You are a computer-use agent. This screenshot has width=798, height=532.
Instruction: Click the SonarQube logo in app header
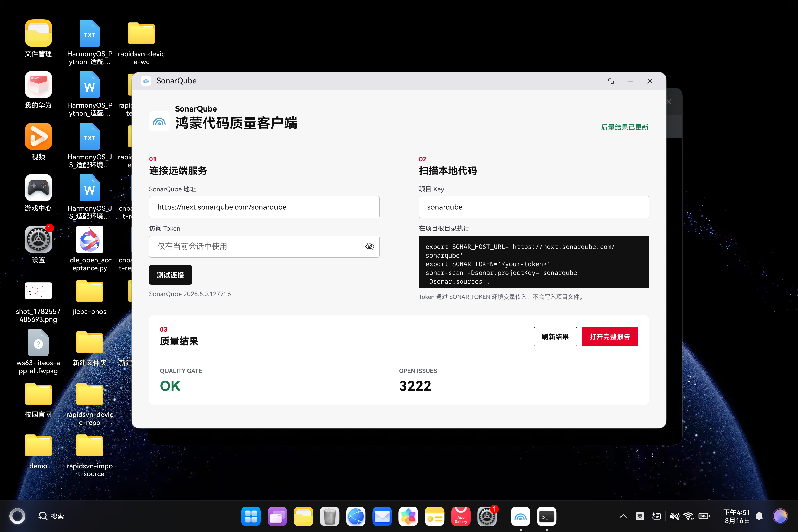[x=159, y=121]
